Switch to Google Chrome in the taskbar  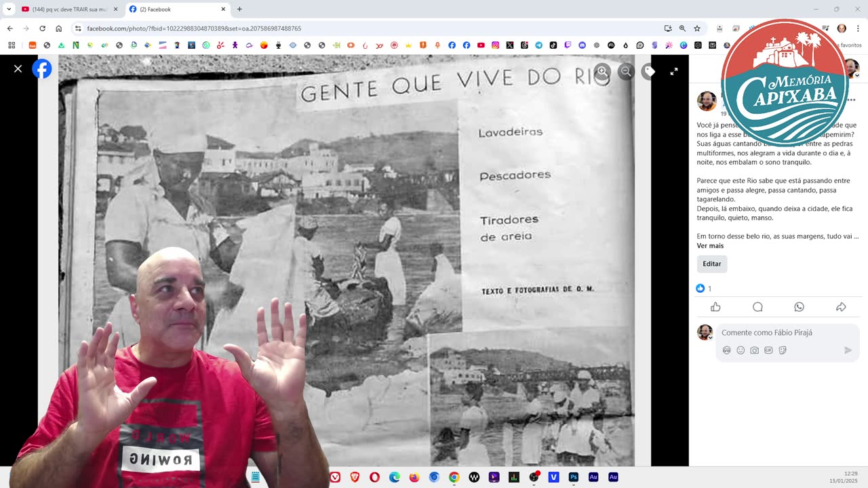pos(454,477)
